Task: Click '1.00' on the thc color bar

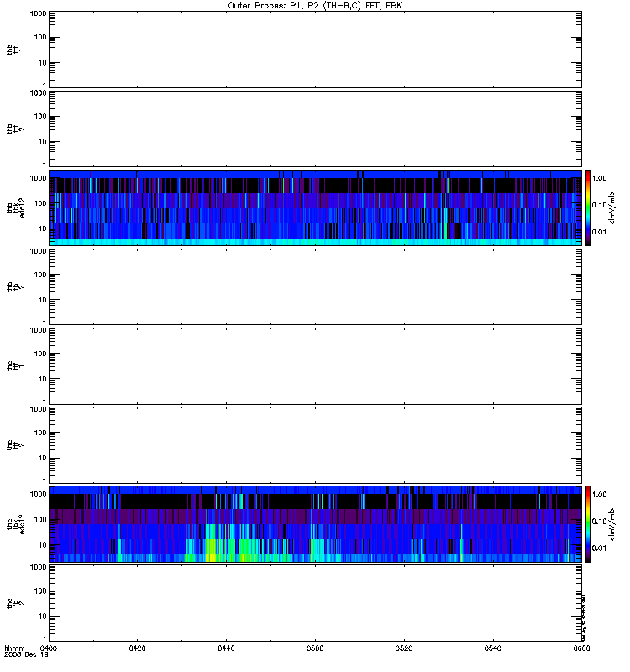Action: coord(599,495)
